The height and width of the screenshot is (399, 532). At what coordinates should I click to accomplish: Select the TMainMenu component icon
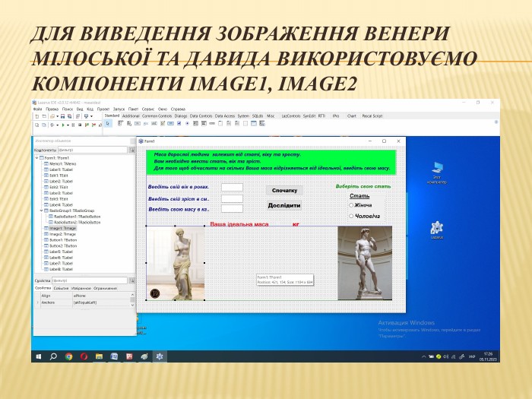pos(120,123)
